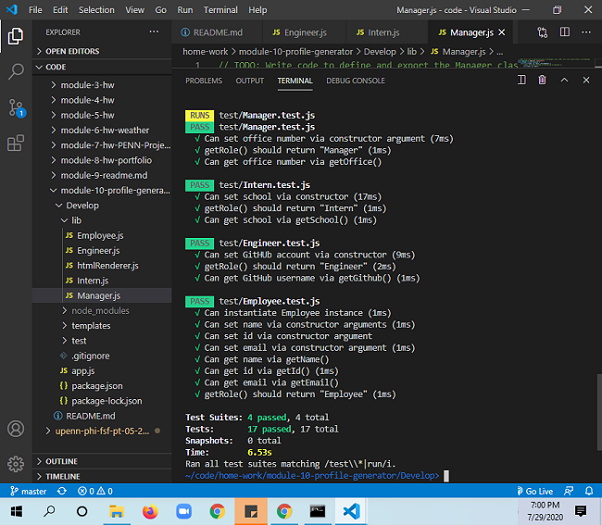Switch to Engineer.js editor tab
The width and height of the screenshot is (602, 525).
[x=304, y=33]
